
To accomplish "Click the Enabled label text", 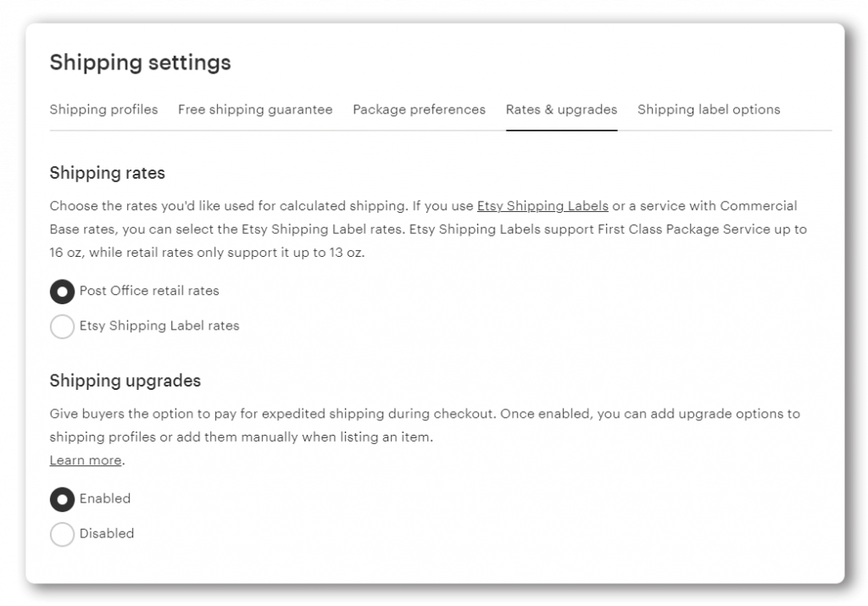I will (x=104, y=500).
